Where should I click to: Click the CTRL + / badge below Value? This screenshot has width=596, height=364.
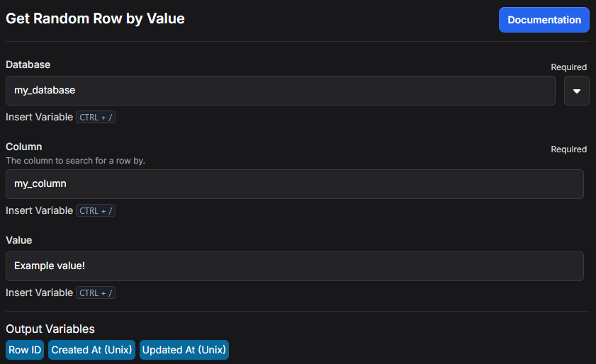tap(96, 292)
